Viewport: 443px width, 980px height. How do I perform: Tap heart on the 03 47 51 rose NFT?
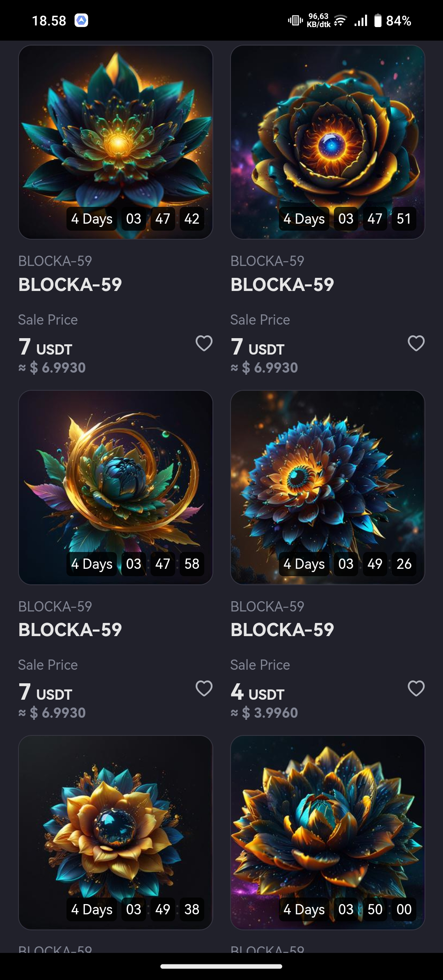[416, 343]
